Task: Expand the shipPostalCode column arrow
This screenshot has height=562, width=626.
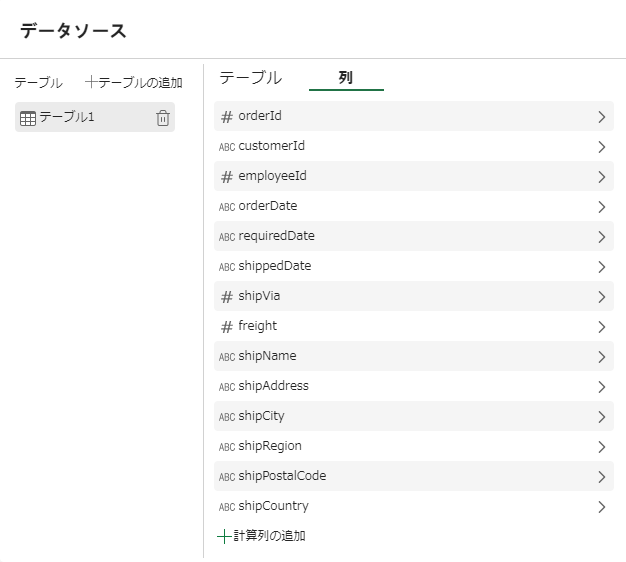Action: 601,477
